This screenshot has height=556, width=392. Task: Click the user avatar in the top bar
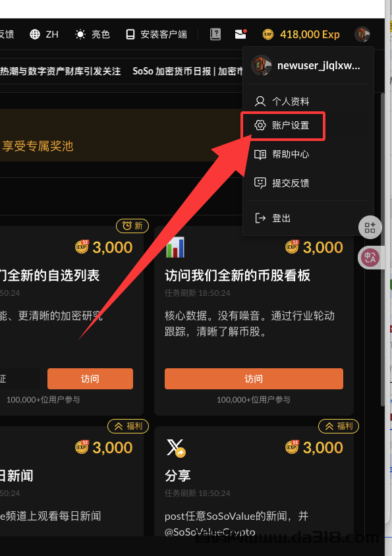[x=362, y=34]
